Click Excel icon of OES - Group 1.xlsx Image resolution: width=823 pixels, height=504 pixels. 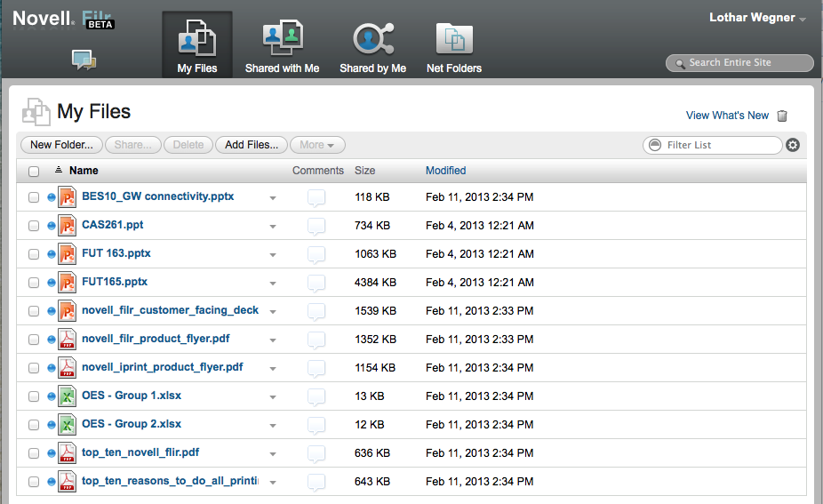68,396
